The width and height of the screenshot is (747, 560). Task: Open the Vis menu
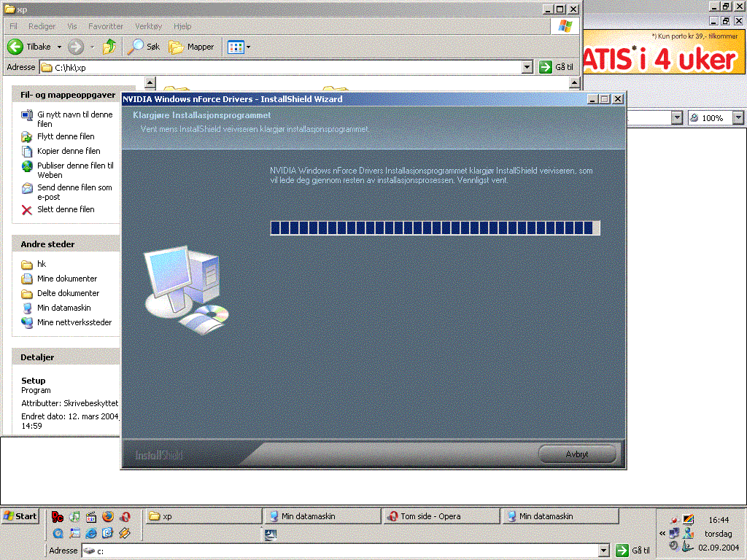[72, 26]
